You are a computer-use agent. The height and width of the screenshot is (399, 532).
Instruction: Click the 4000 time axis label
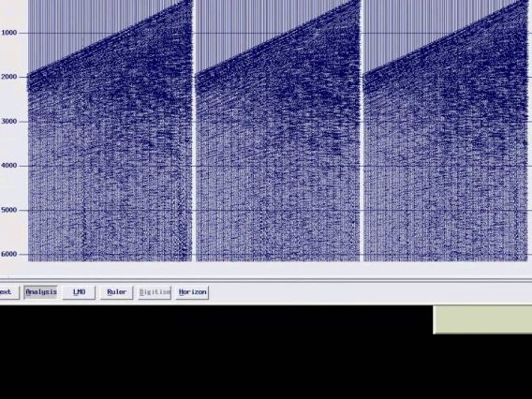8,166
